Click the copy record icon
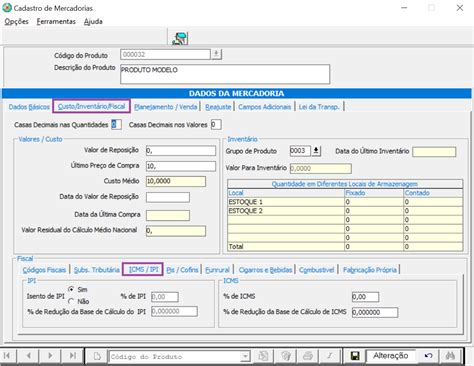 coord(263,356)
